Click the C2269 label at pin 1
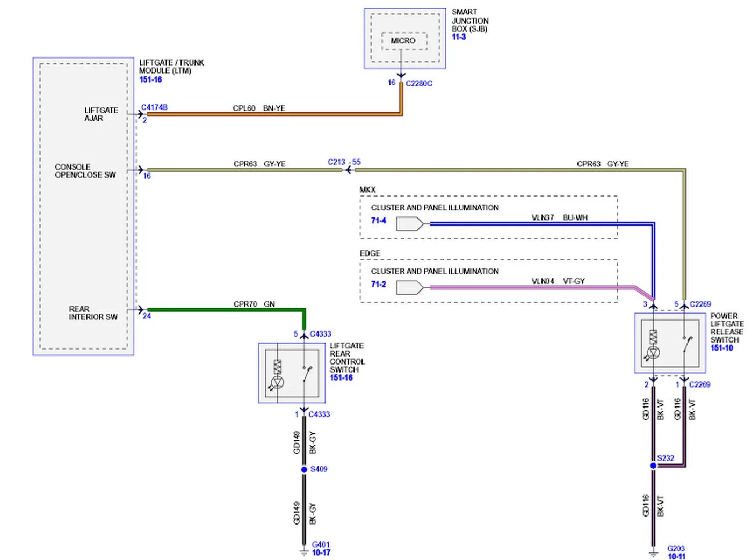Viewport: 752px width, 560px height. coord(699,385)
